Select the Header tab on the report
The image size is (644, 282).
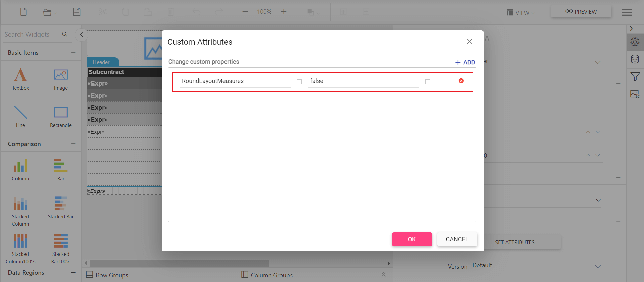[x=102, y=62]
